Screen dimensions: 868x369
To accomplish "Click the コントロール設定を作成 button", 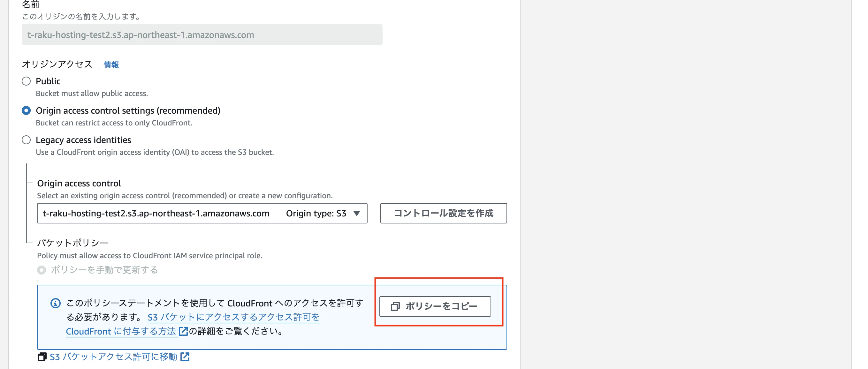I will click(x=444, y=213).
